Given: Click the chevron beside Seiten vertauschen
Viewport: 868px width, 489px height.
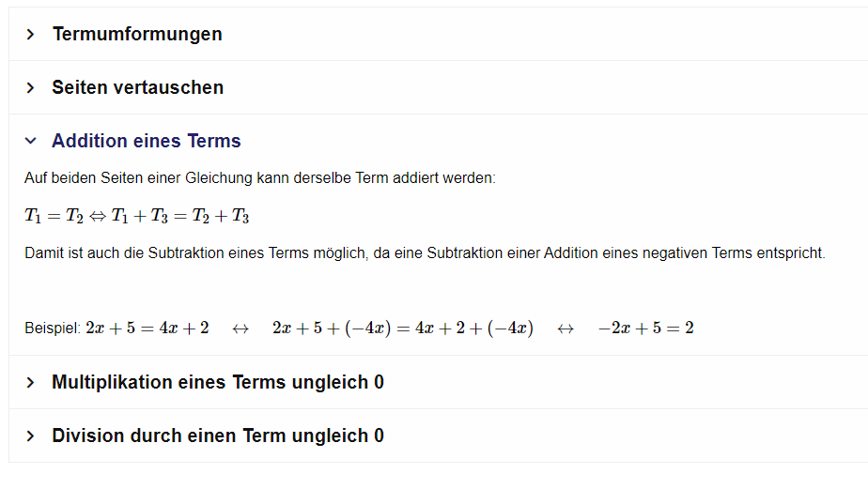Looking at the screenshot, I should [x=30, y=87].
